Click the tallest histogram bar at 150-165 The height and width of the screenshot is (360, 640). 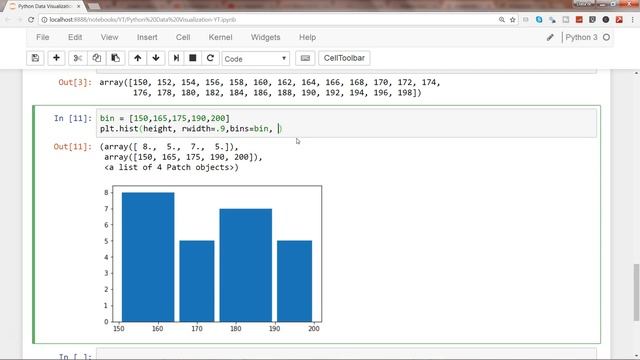[x=148, y=257]
